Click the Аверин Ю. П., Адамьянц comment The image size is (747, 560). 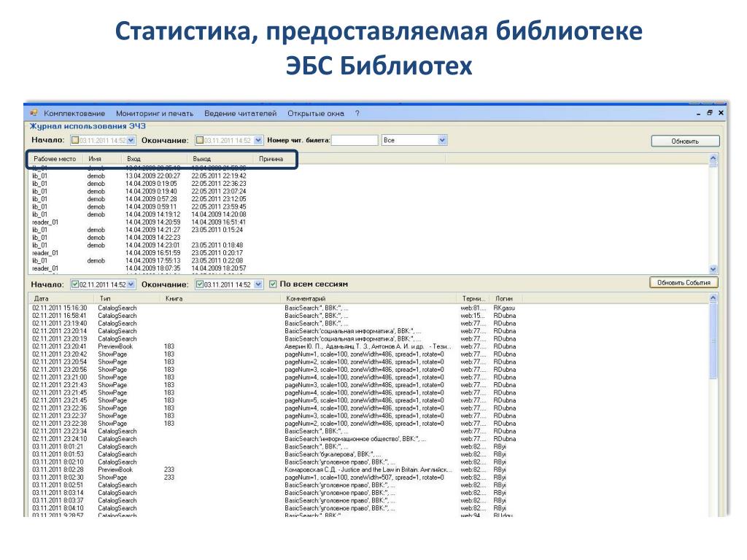pos(368,346)
